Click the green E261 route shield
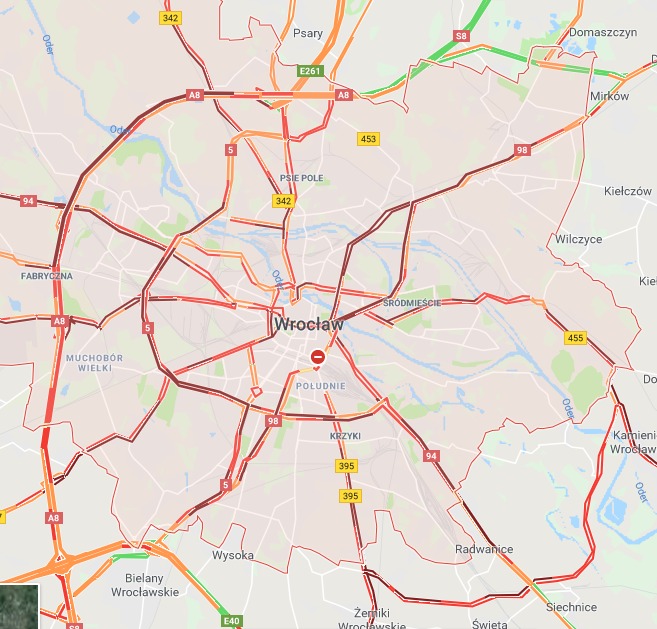The width and height of the screenshot is (657, 629). [310, 71]
